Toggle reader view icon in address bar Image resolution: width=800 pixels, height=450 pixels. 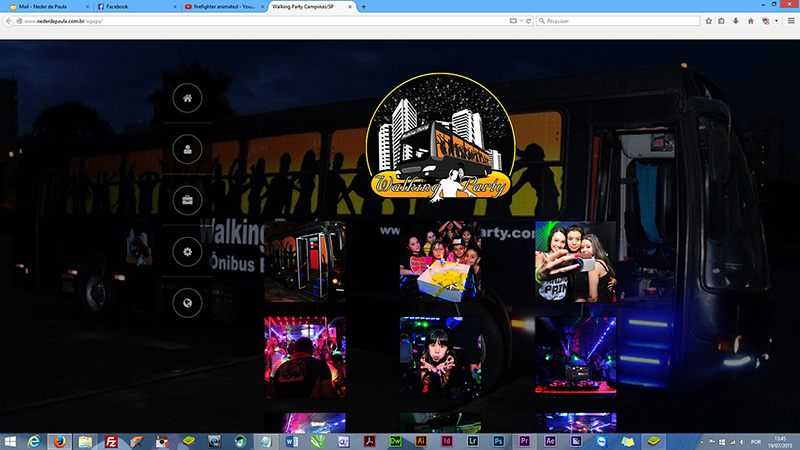[513, 21]
